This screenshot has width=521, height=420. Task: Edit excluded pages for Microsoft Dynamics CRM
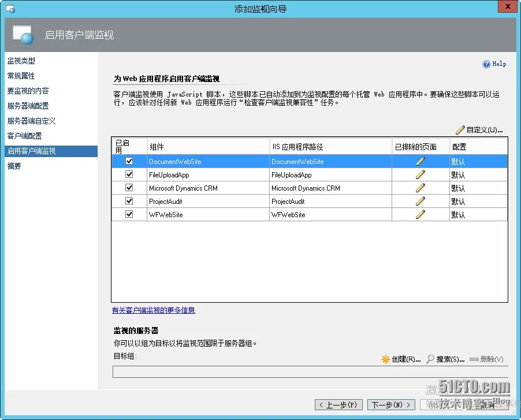coord(420,188)
